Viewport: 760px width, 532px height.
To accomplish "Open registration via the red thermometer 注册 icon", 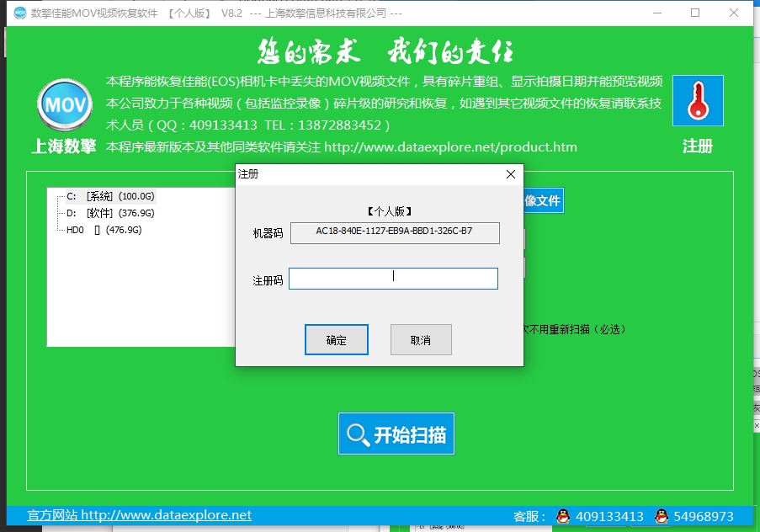I will 698,99.
